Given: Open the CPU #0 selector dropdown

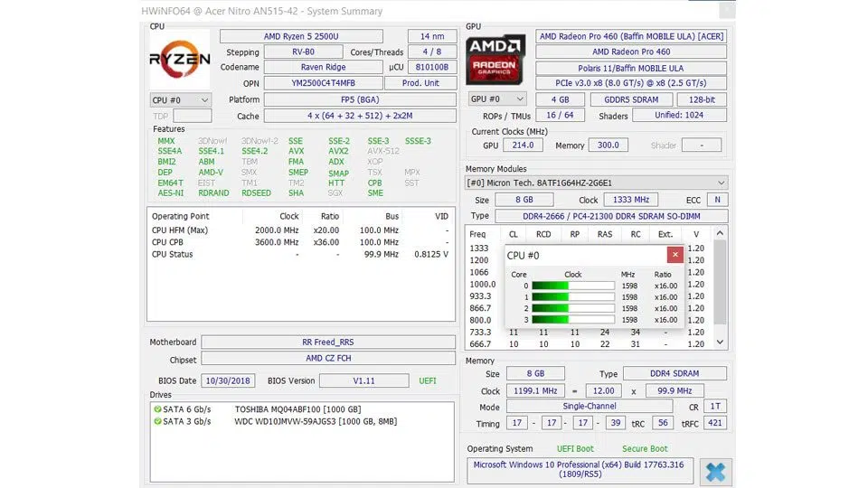Looking at the screenshot, I should (180, 100).
